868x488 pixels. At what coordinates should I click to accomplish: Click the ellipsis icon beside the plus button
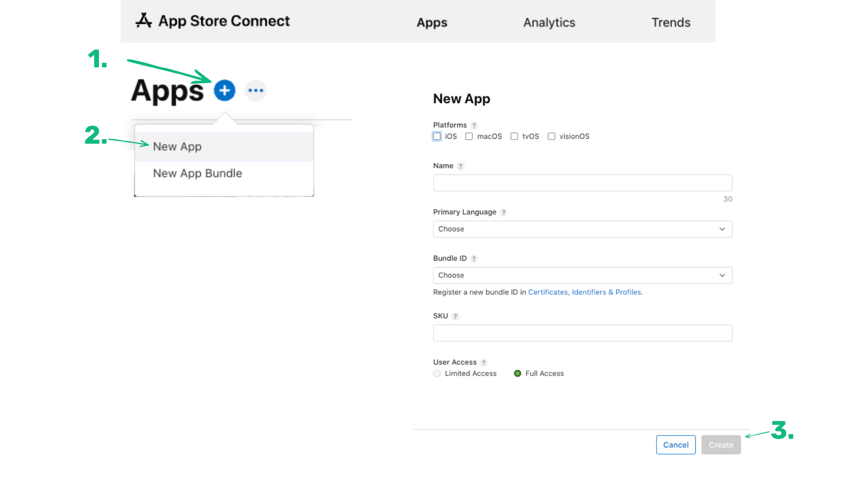[255, 90]
